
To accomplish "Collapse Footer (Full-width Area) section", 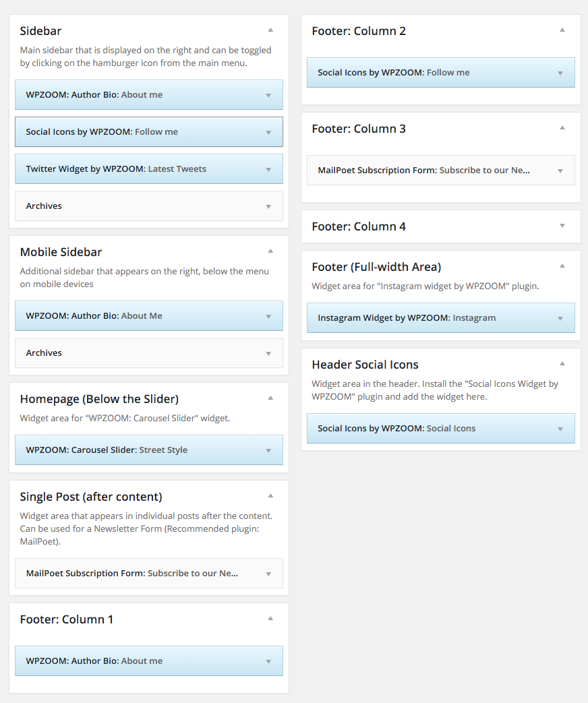I will pyautogui.click(x=562, y=266).
